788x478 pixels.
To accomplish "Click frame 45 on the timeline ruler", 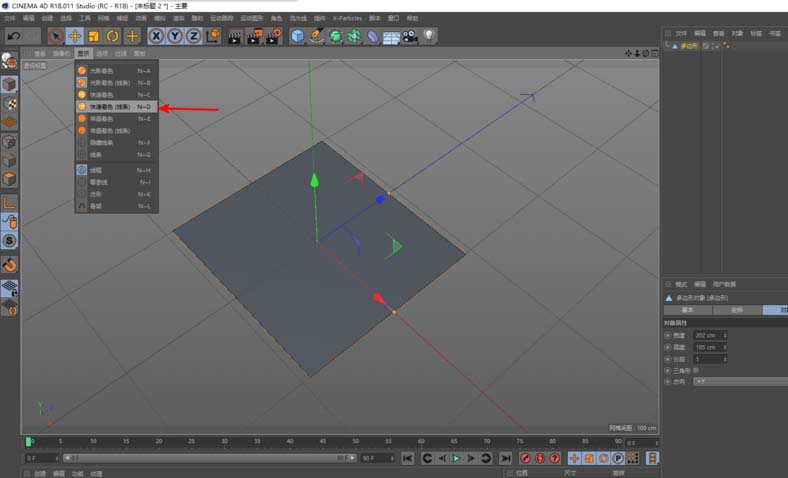I will (322, 441).
